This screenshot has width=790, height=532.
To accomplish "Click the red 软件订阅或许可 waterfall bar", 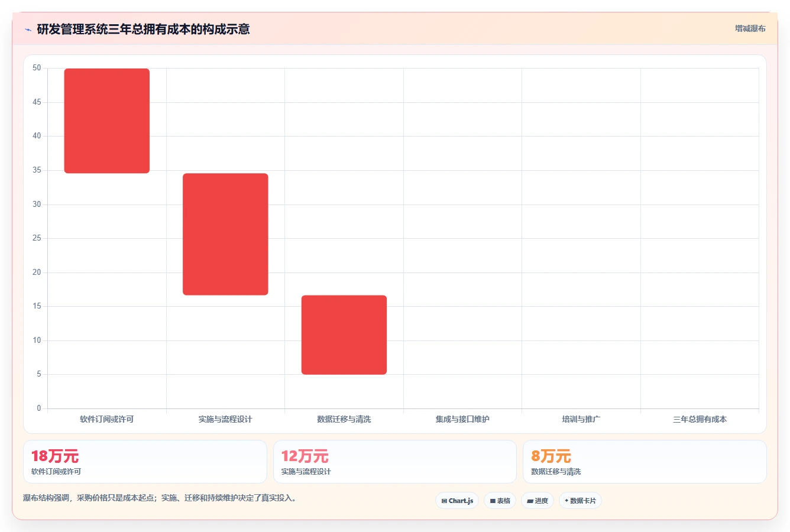I will click(107, 121).
